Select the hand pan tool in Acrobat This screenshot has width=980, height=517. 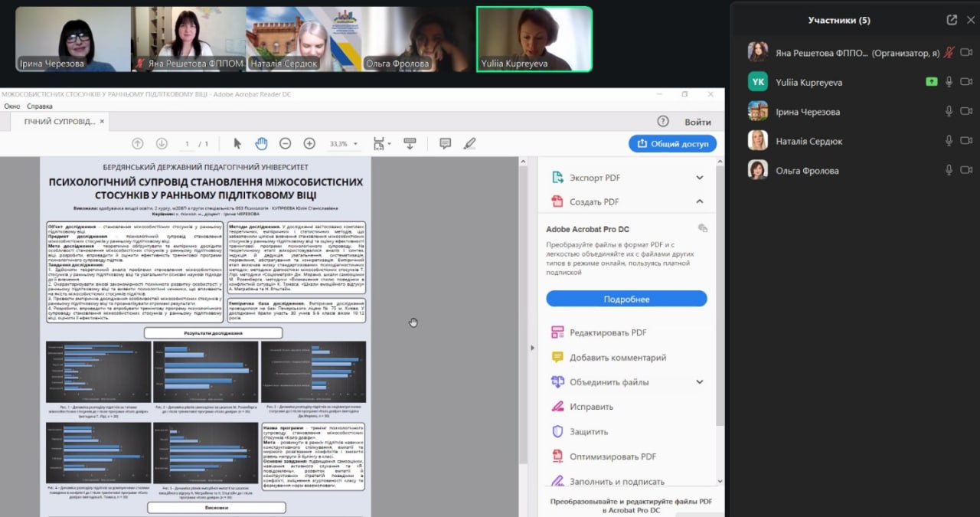[261, 143]
